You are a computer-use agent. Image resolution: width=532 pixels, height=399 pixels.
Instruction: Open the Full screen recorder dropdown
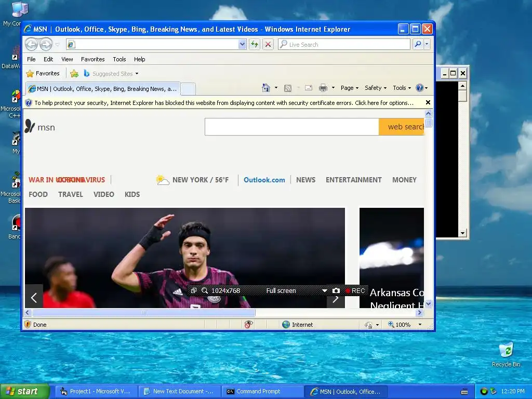[324, 290]
